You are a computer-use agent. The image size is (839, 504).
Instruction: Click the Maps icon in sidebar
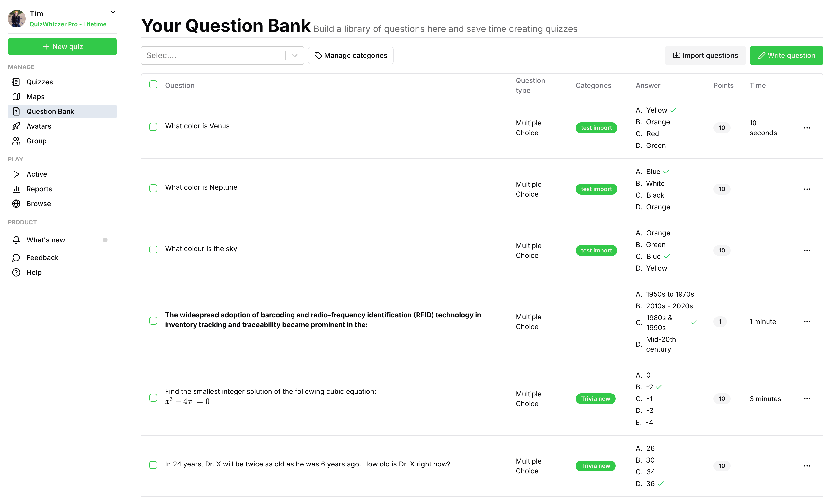16,97
